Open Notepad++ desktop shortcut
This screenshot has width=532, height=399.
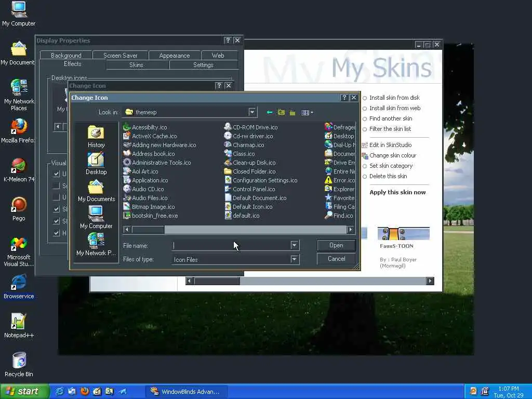coord(19,326)
